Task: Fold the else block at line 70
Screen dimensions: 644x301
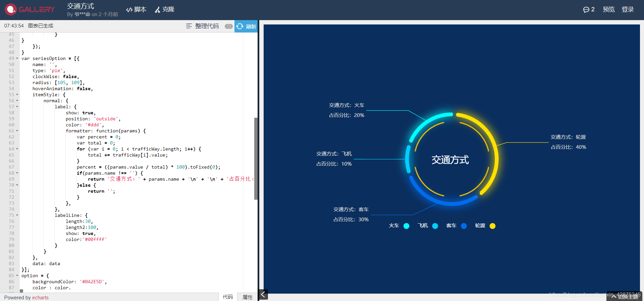Action: point(17,185)
